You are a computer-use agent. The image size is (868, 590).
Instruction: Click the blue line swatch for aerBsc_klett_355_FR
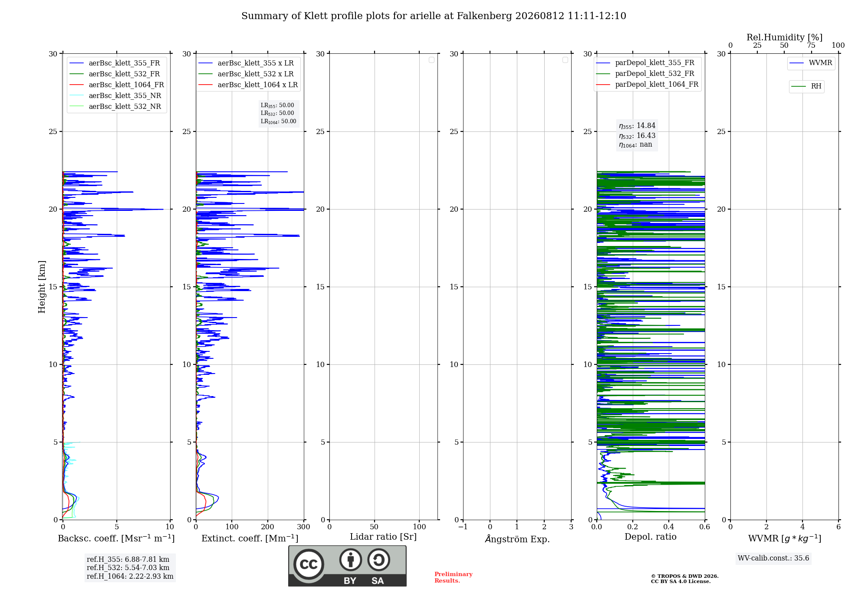click(77, 63)
